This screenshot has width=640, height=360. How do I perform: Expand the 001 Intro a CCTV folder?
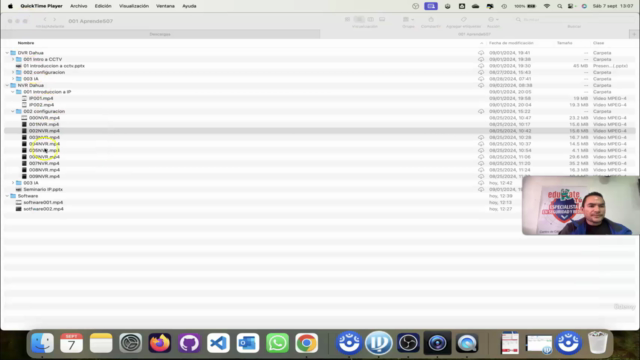pos(13,59)
